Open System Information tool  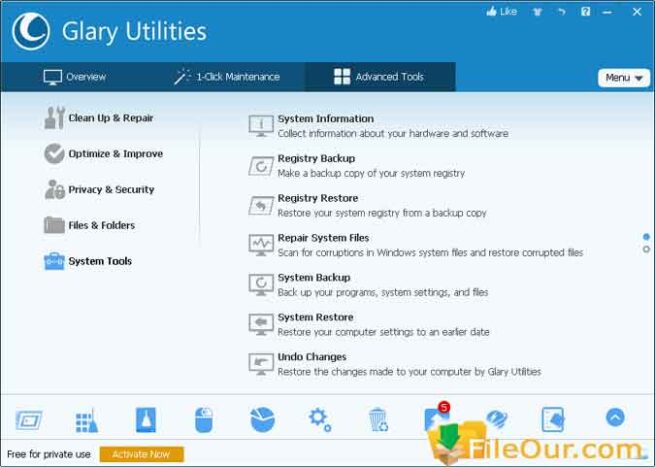point(378,126)
